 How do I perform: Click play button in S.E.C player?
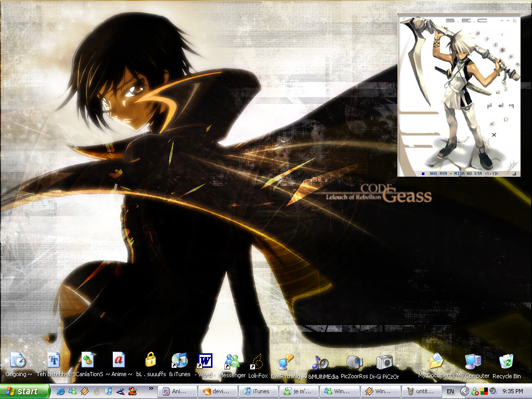(487, 38)
